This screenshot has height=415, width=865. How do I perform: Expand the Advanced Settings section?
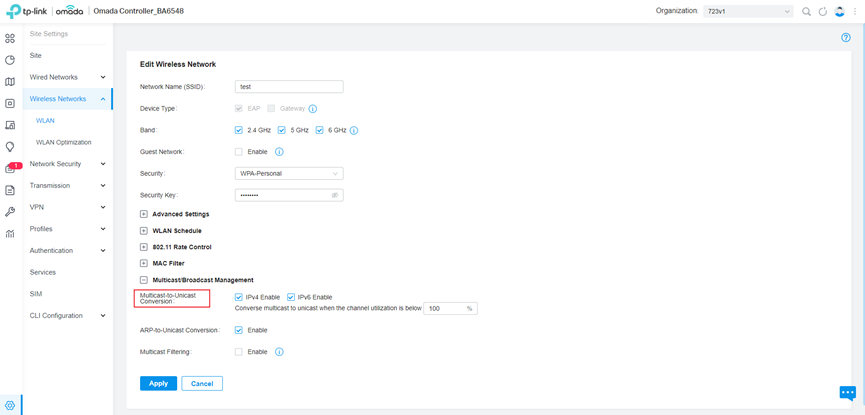144,214
